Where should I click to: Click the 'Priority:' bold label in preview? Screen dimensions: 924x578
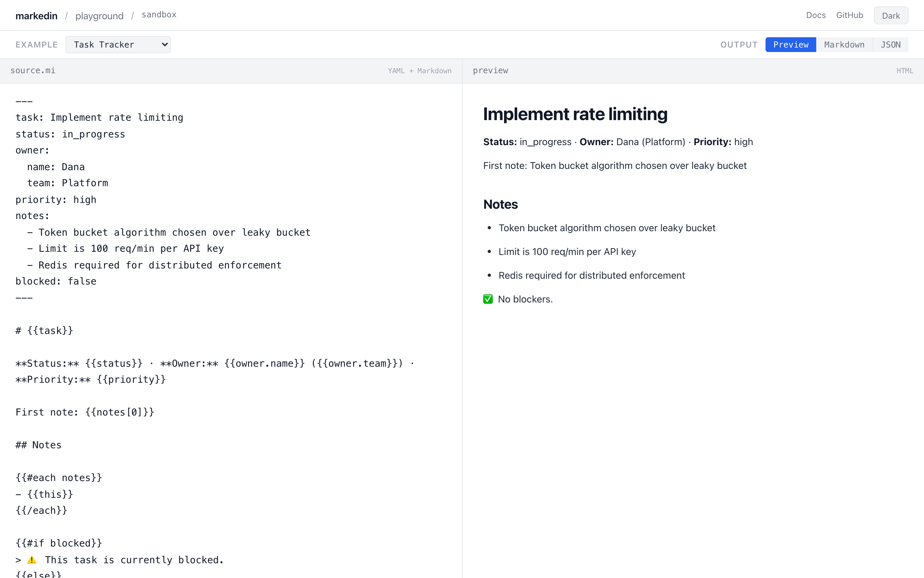coord(712,142)
